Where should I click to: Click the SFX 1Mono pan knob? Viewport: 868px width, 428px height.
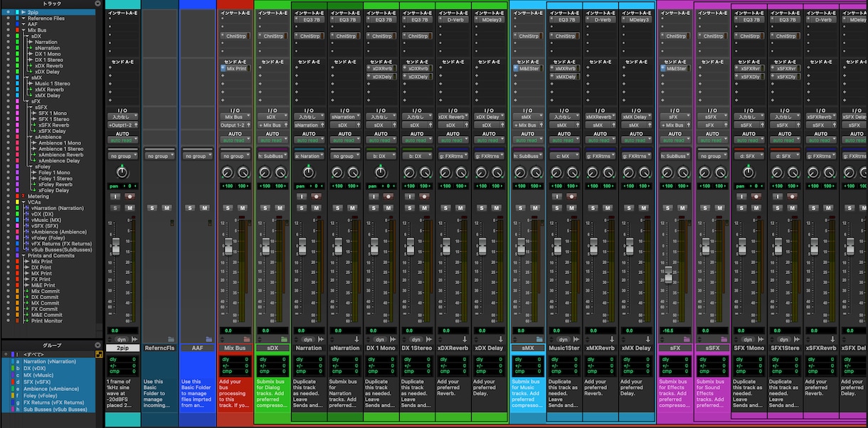click(748, 172)
